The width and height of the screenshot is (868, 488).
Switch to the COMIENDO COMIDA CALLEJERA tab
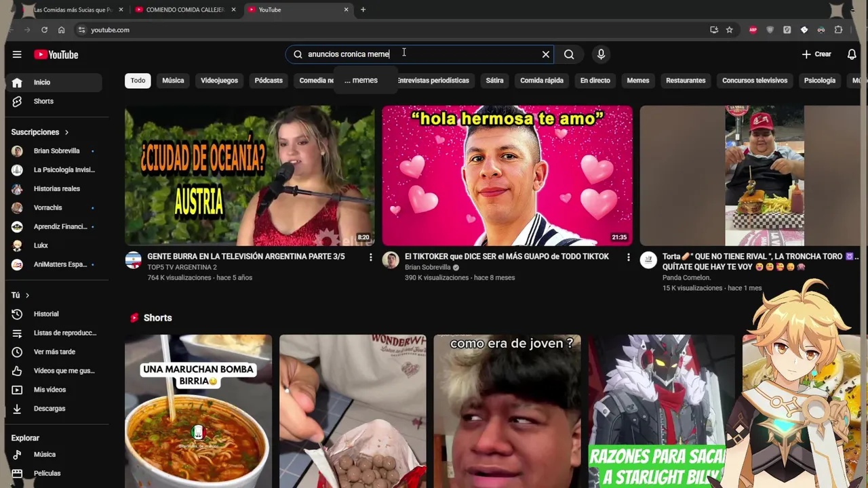[x=185, y=9]
